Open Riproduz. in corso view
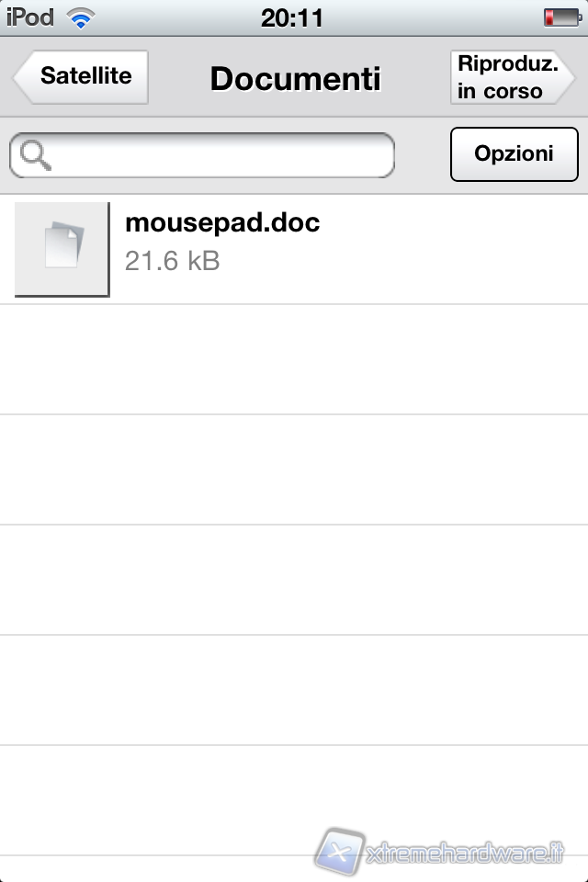The width and height of the screenshot is (588, 882). click(512, 77)
